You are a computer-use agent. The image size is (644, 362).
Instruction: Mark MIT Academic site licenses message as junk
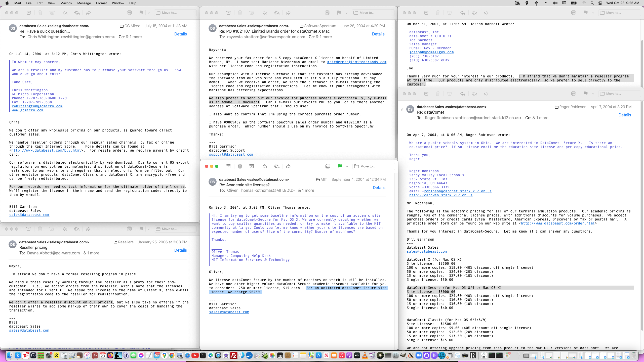tap(252, 166)
